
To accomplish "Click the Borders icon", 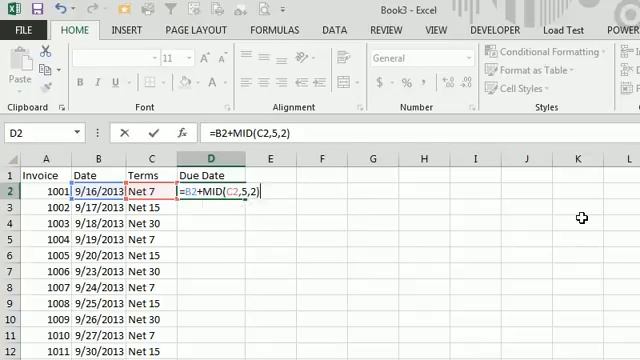I will click(x=150, y=82).
